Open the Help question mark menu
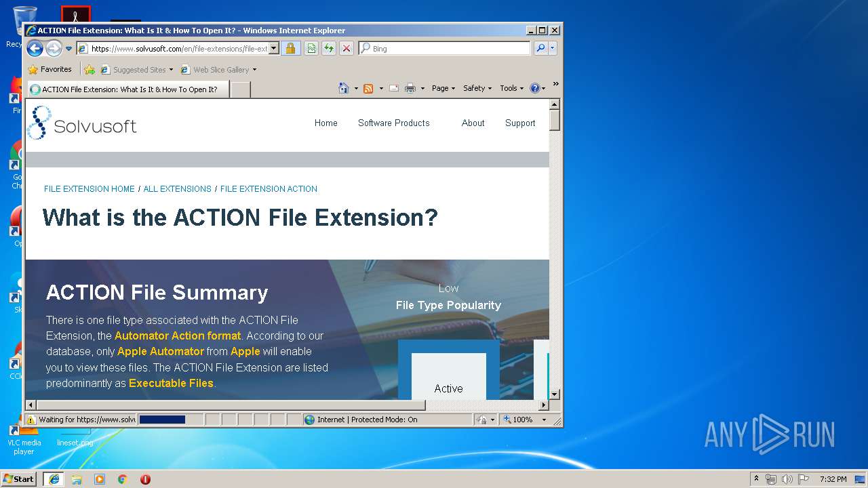 537,88
